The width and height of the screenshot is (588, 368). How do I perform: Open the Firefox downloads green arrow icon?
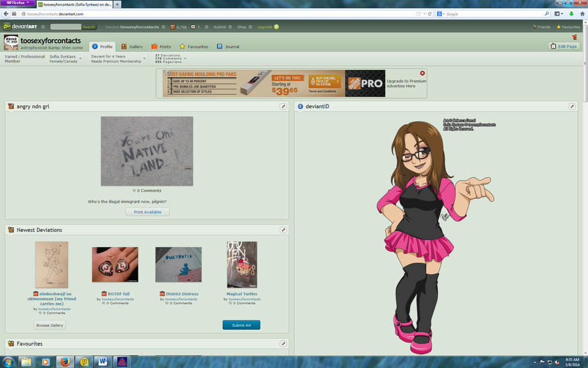tap(571, 14)
